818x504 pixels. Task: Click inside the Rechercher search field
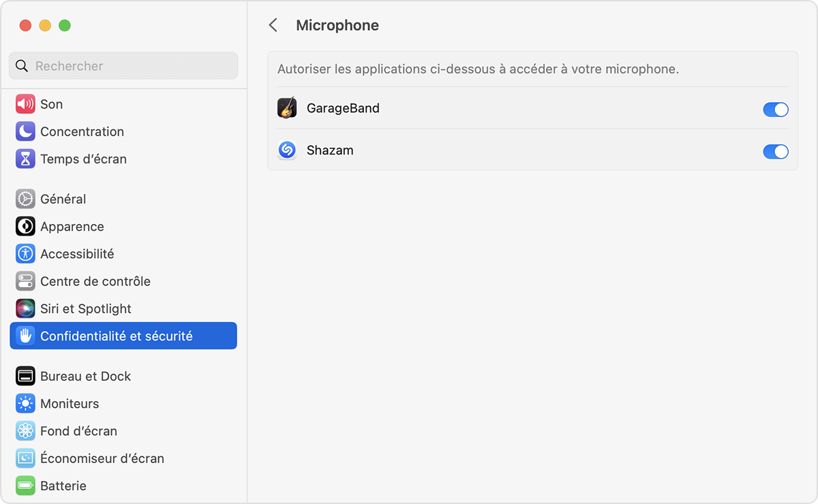(x=123, y=66)
